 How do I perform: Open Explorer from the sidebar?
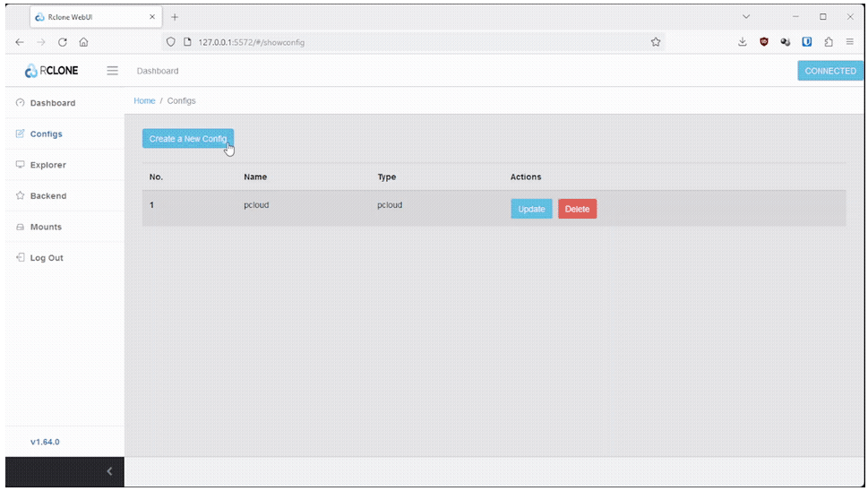point(47,165)
